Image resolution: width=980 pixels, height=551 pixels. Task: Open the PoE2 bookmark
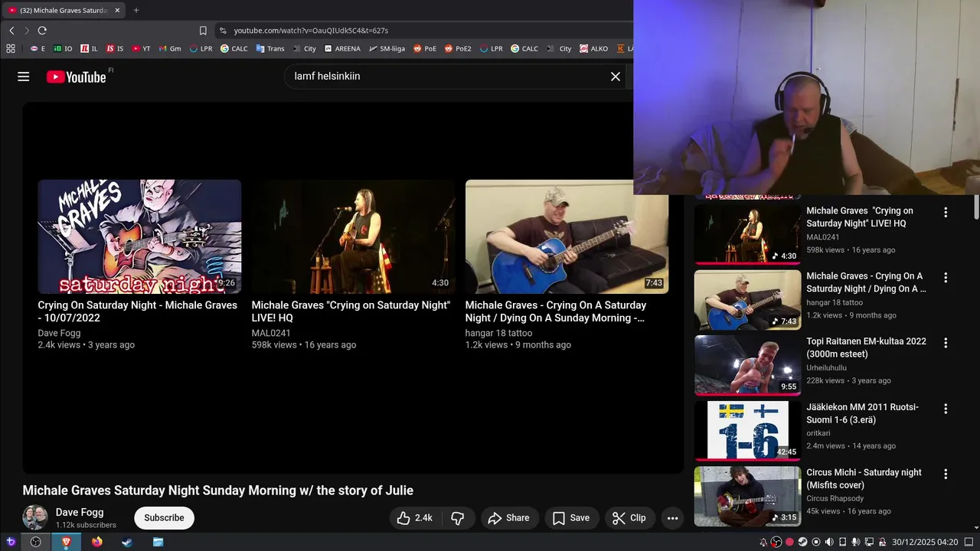[458, 48]
